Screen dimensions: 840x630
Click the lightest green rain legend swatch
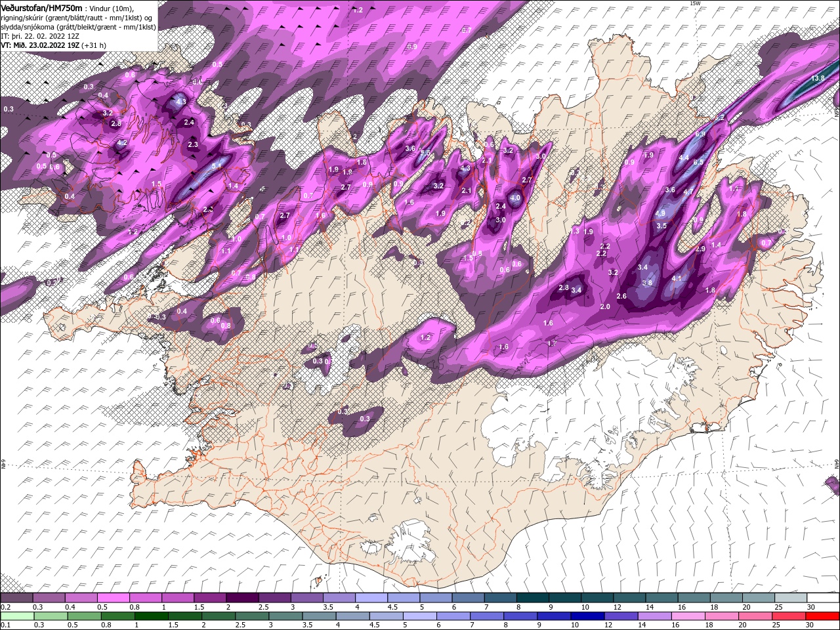point(17,616)
